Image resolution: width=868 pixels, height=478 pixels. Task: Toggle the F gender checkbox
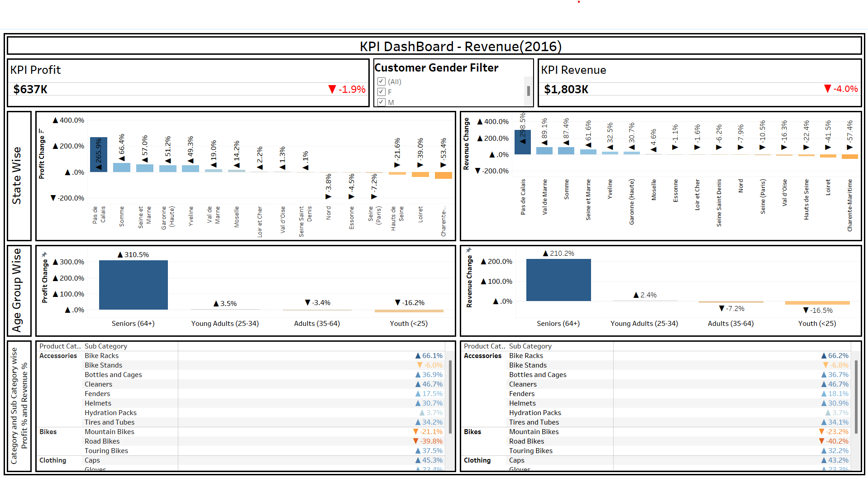tap(382, 92)
